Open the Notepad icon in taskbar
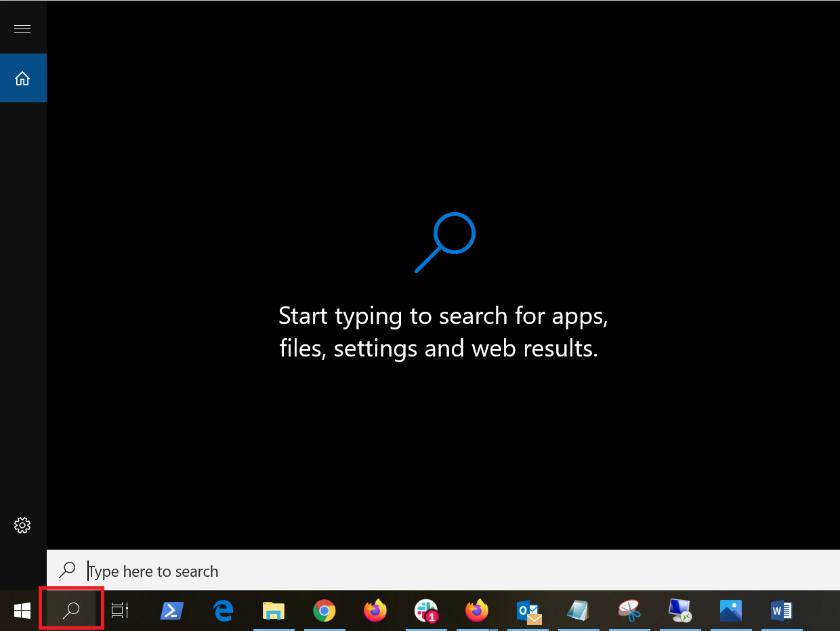This screenshot has height=631, width=840. click(x=579, y=611)
